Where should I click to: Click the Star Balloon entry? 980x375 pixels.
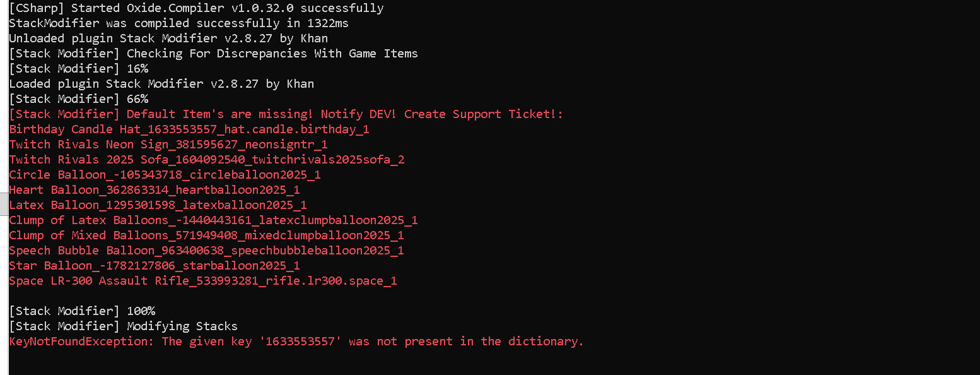[x=155, y=266]
